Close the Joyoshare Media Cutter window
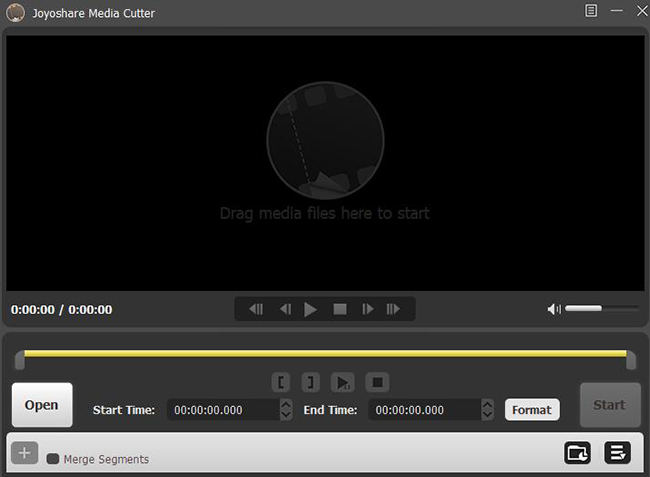Viewport: 650px width, 477px height. [x=642, y=10]
